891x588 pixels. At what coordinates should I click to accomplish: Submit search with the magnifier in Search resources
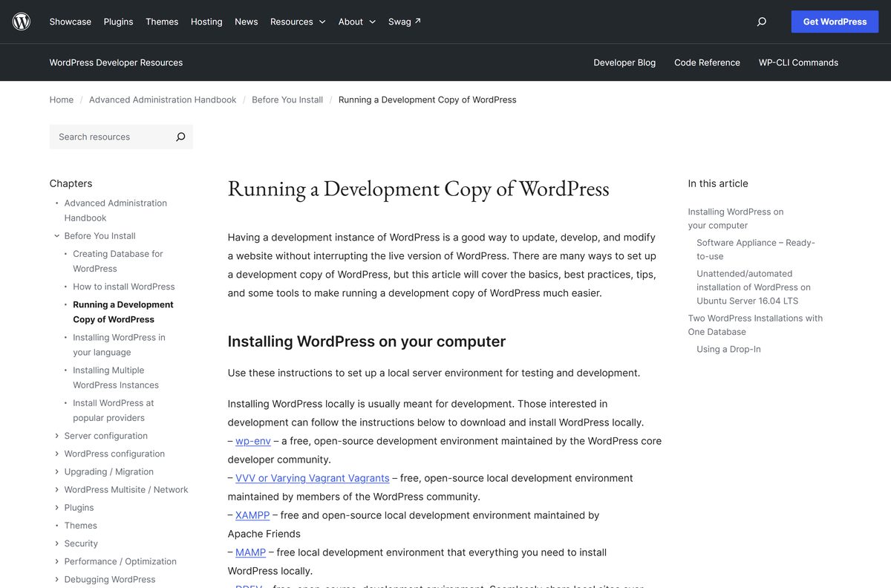(180, 137)
